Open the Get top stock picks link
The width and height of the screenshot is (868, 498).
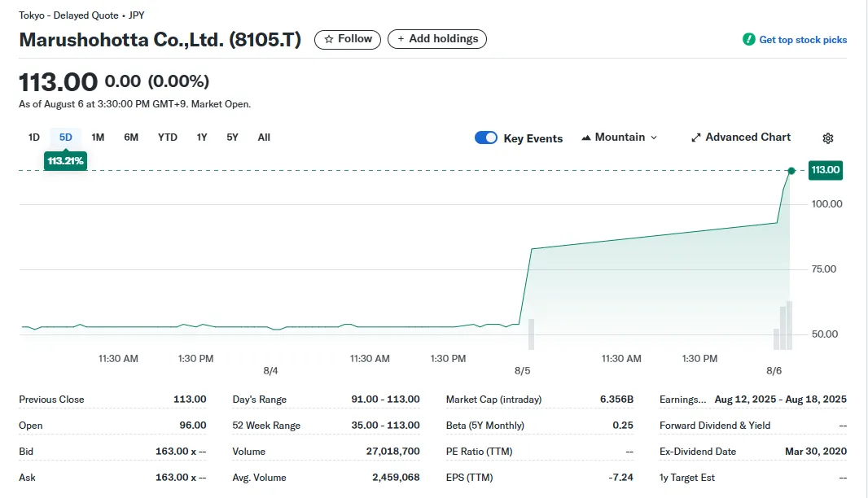click(x=802, y=40)
